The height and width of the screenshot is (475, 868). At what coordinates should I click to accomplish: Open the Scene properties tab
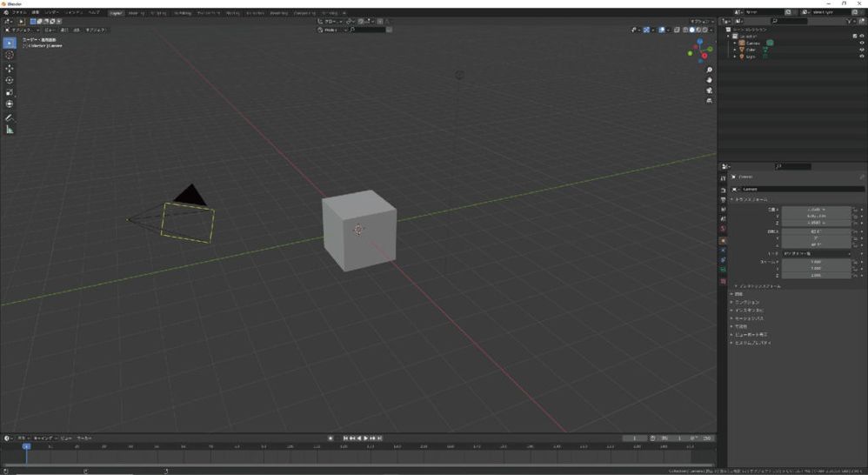point(723,218)
